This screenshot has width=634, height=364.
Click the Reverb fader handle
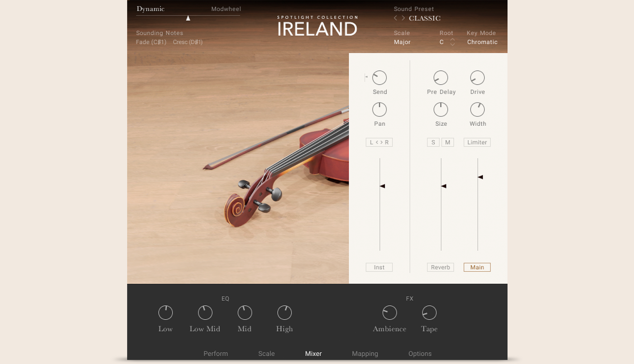tap(443, 186)
